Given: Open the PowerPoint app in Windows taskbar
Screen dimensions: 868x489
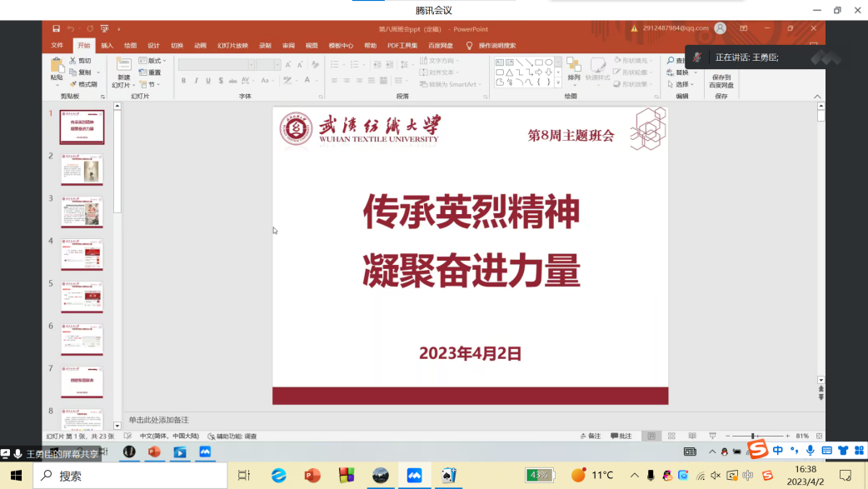Looking at the screenshot, I should pyautogui.click(x=312, y=476).
